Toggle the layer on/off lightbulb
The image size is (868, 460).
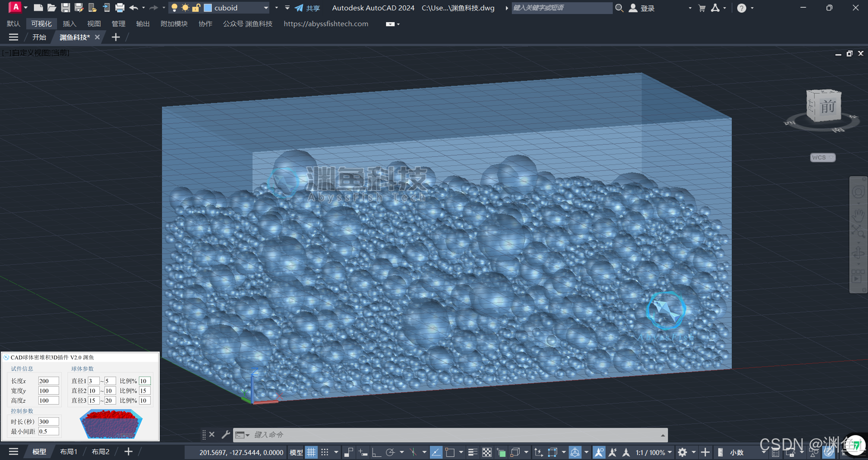click(174, 8)
